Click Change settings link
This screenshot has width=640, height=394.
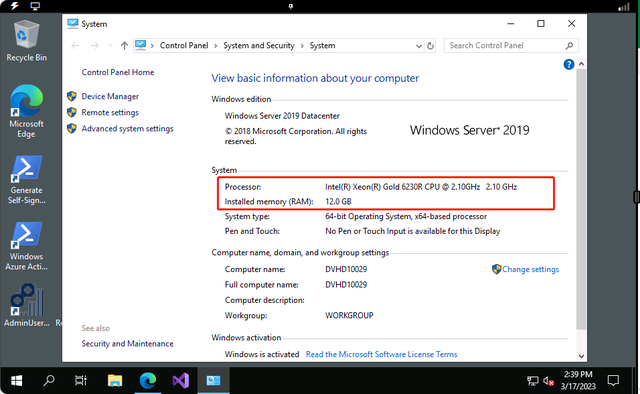[x=530, y=269]
